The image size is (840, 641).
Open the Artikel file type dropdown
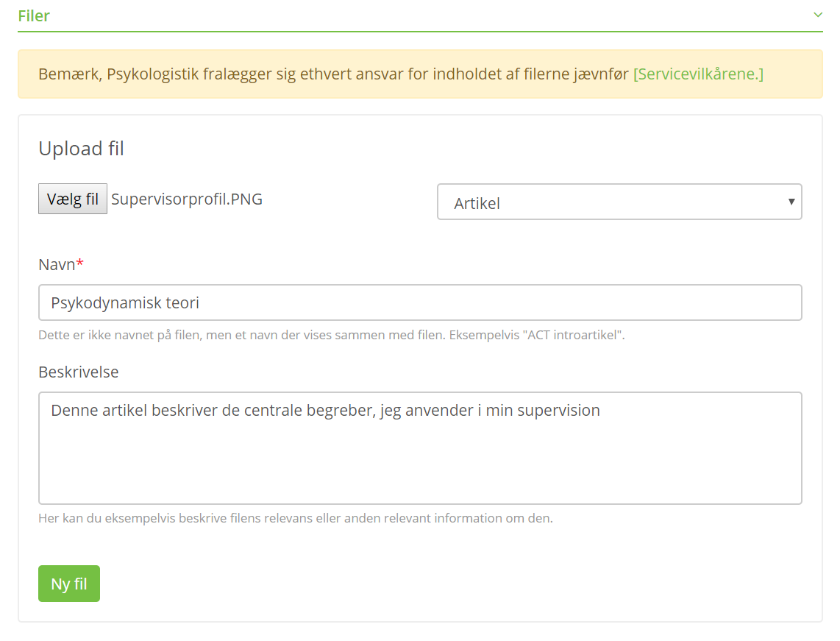coord(619,202)
